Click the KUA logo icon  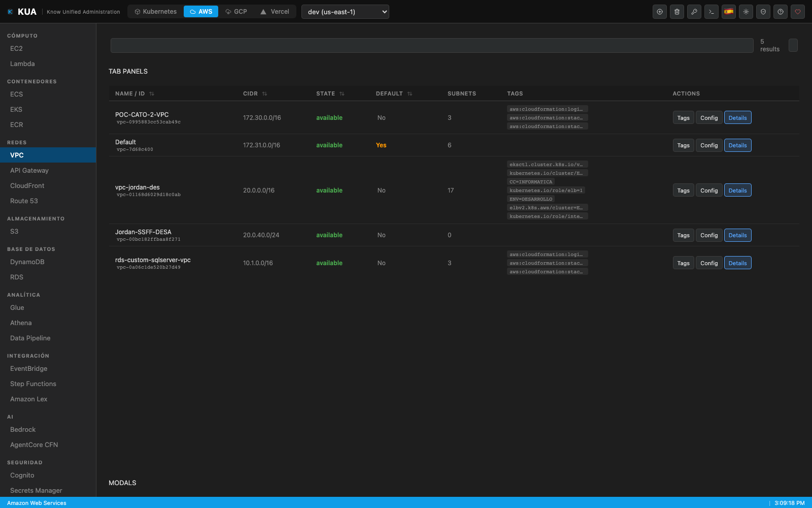(10, 12)
